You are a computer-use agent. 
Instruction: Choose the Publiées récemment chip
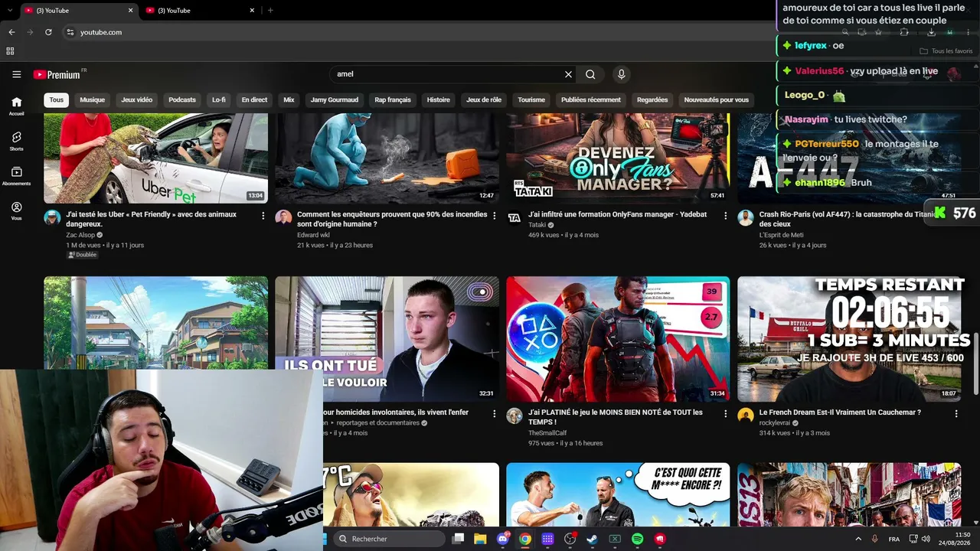coord(591,99)
